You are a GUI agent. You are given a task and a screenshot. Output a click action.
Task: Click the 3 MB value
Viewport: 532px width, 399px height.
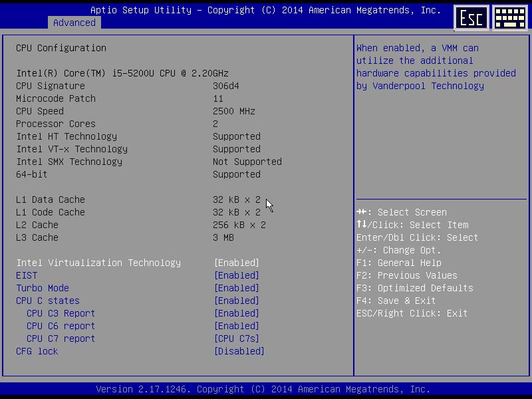[x=223, y=237]
